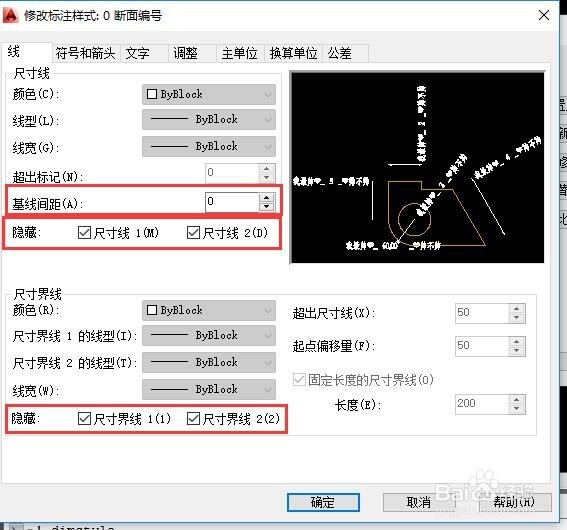
Task: Open the 文字 tab
Action: (144, 54)
